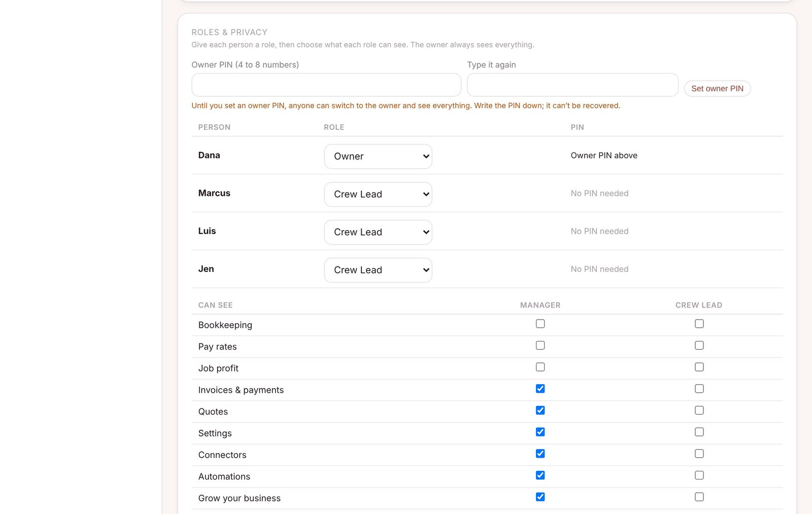Check Grow your business for Crew Lead
This screenshot has height=514, width=812.
pyautogui.click(x=699, y=497)
